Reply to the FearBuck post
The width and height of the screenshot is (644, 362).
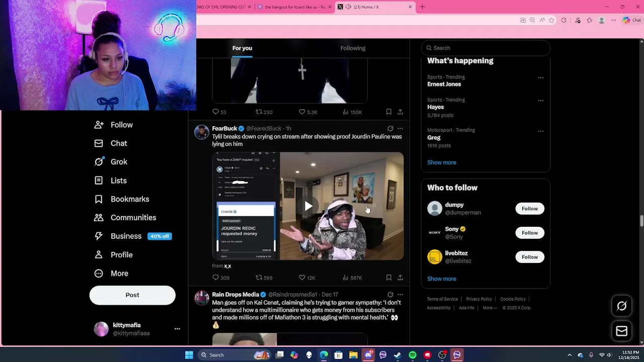click(x=220, y=278)
